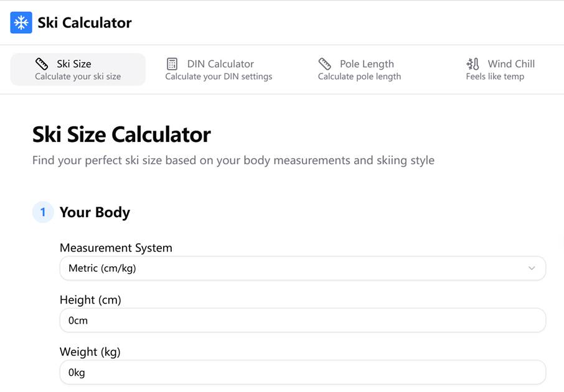Switch to the Pole Length tab
564x392 pixels.
click(x=359, y=70)
